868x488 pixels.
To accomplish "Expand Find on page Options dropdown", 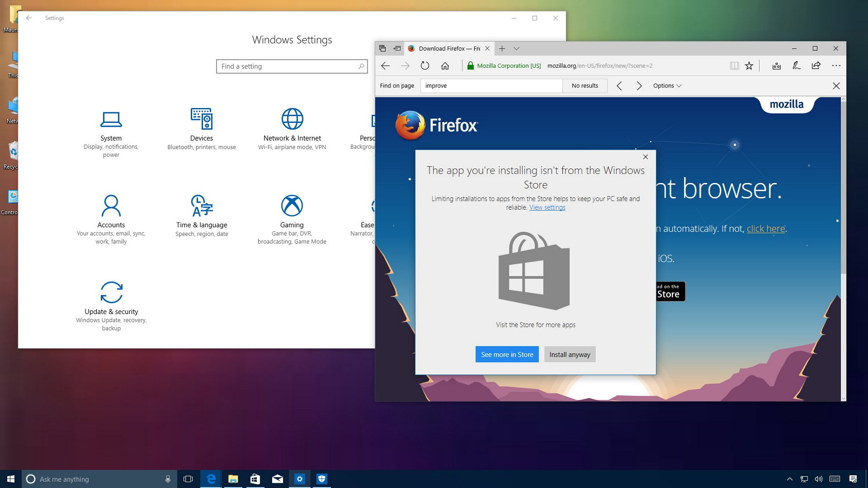I will point(667,86).
